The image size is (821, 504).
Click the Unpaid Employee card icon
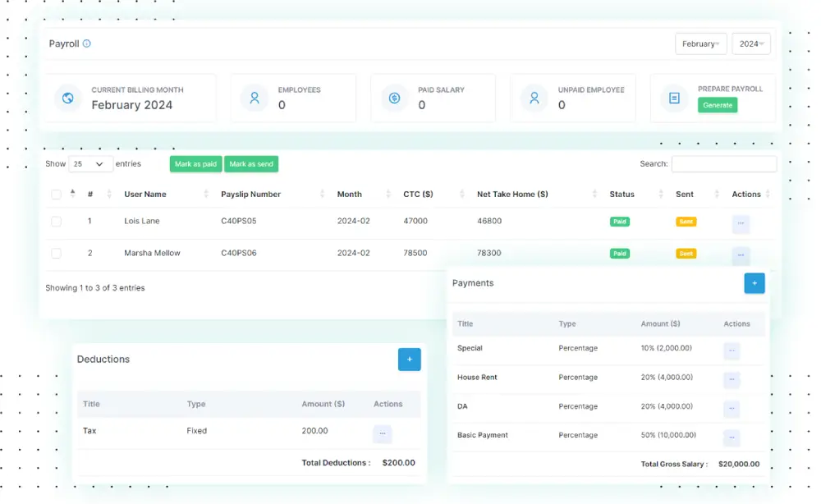coord(534,99)
